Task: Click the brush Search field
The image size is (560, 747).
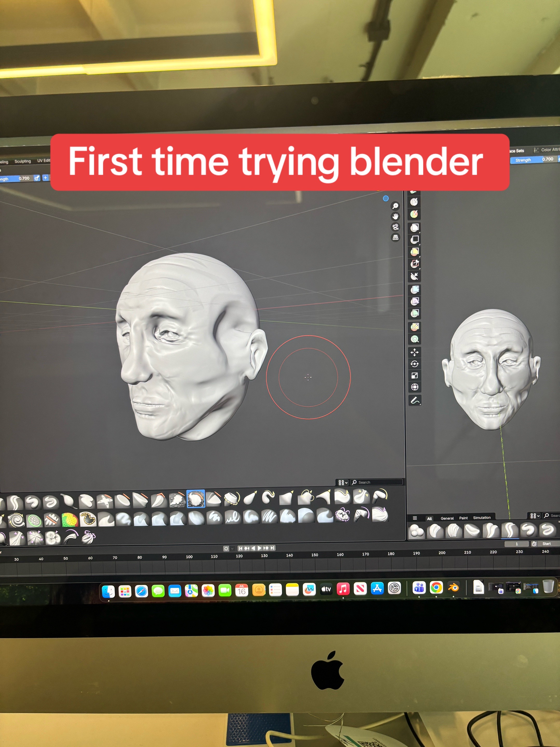Action: tap(377, 482)
